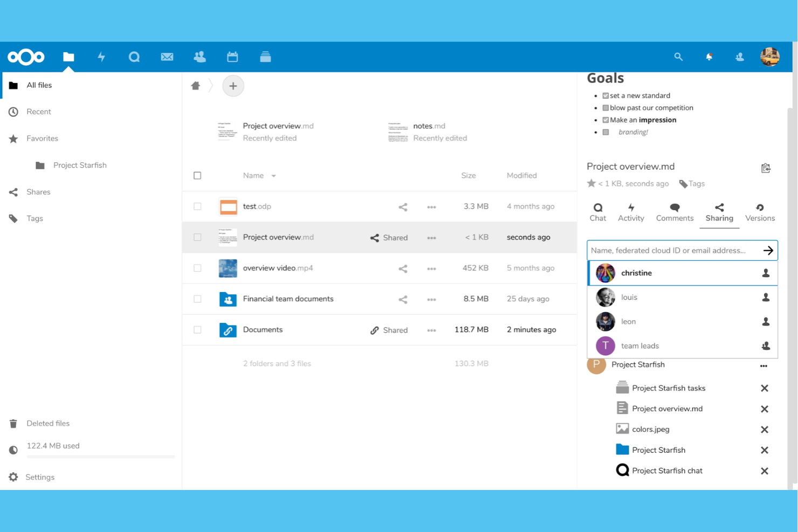The image size is (798, 532).
Task: Remove the colors.jpeg share with the X
Action: click(x=765, y=429)
